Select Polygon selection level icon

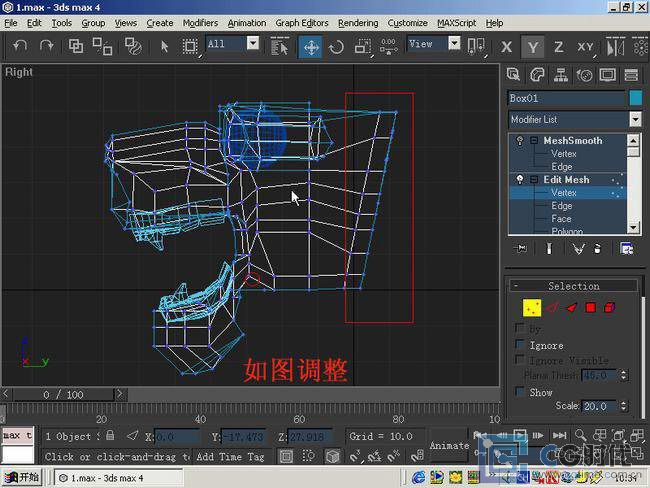coord(591,307)
